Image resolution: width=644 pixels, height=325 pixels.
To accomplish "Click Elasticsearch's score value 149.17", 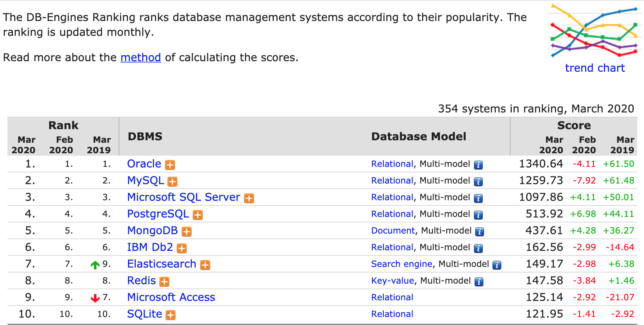I will tap(544, 264).
